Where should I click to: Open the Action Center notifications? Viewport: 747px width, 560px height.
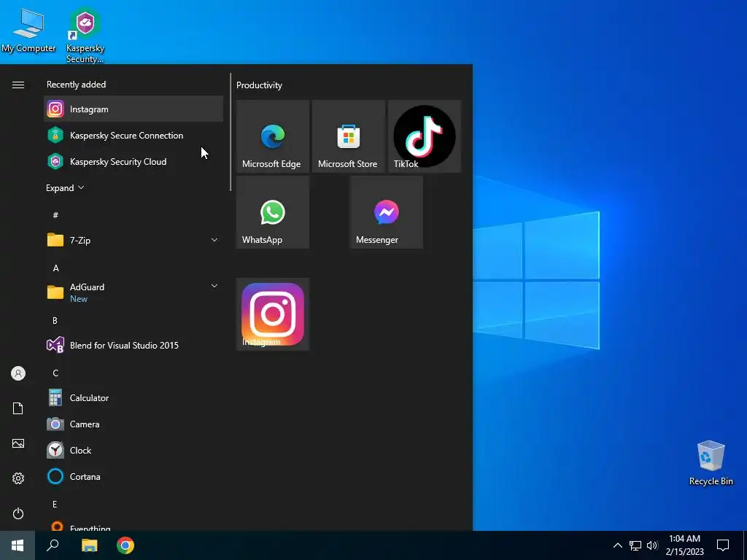click(723, 545)
